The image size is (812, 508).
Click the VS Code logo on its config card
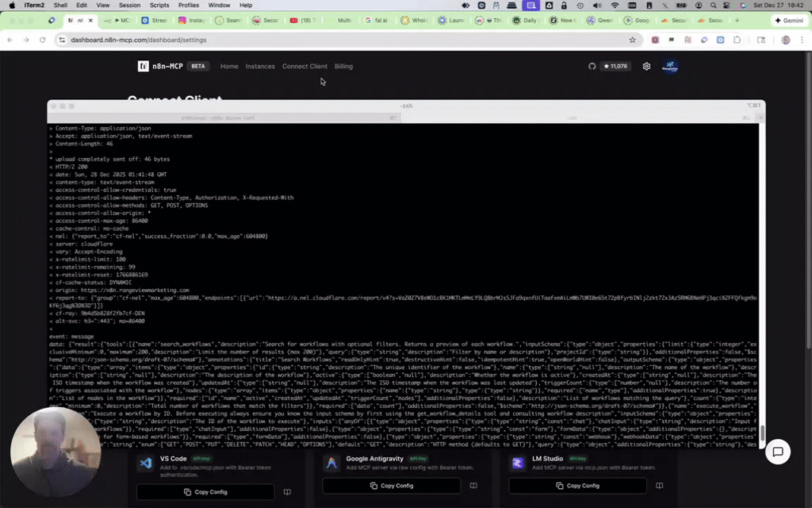point(144,464)
